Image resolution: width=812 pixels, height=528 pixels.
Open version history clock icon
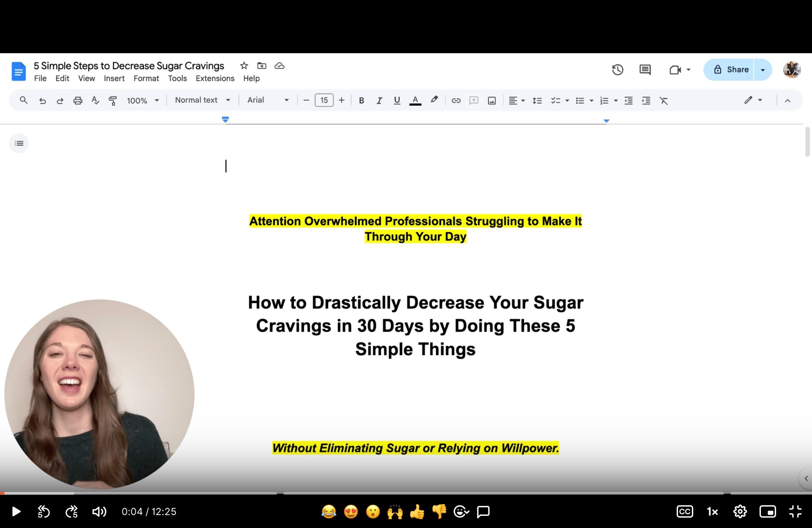point(617,70)
